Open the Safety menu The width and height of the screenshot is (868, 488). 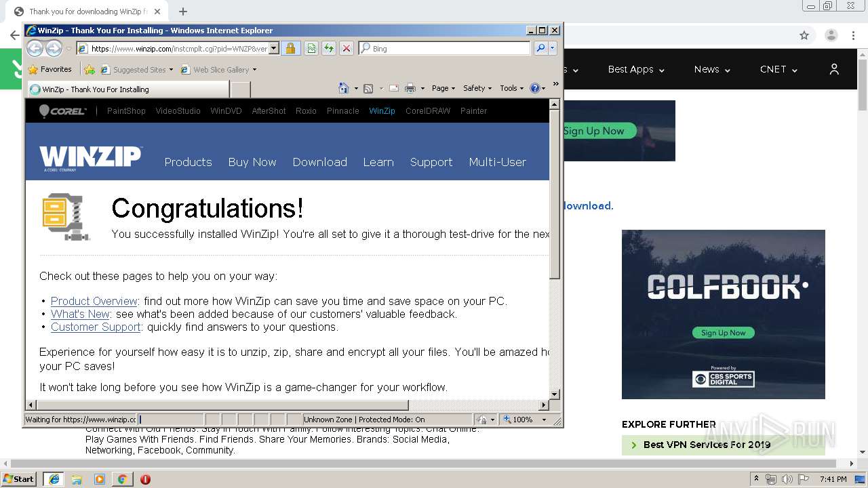pyautogui.click(x=477, y=88)
